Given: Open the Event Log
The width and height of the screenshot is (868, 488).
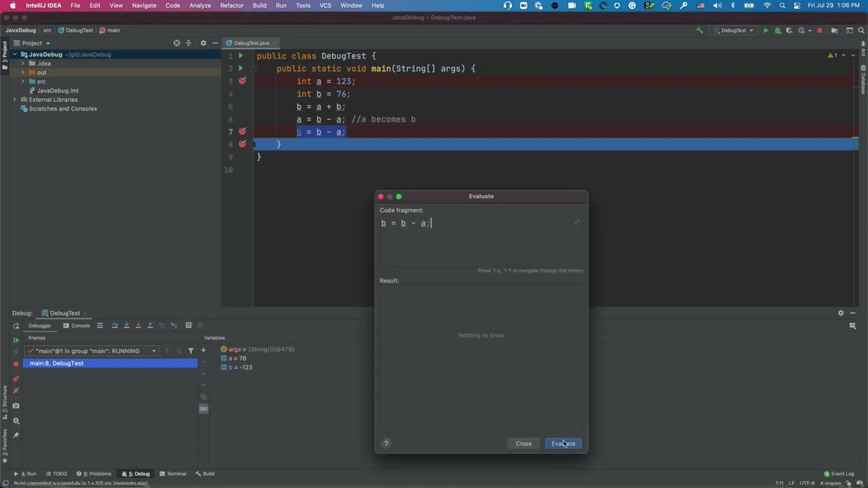Looking at the screenshot, I should click(x=839, y=474).
